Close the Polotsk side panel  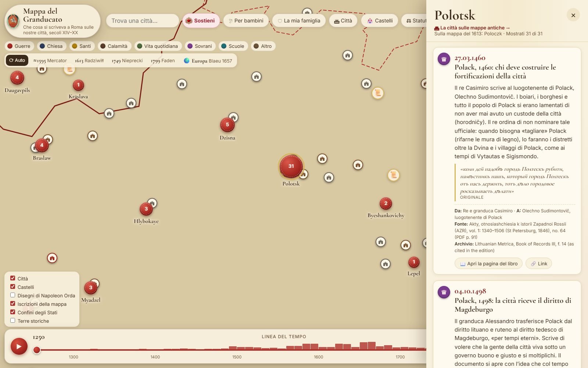pyautogui.click(x=573, y=15)
